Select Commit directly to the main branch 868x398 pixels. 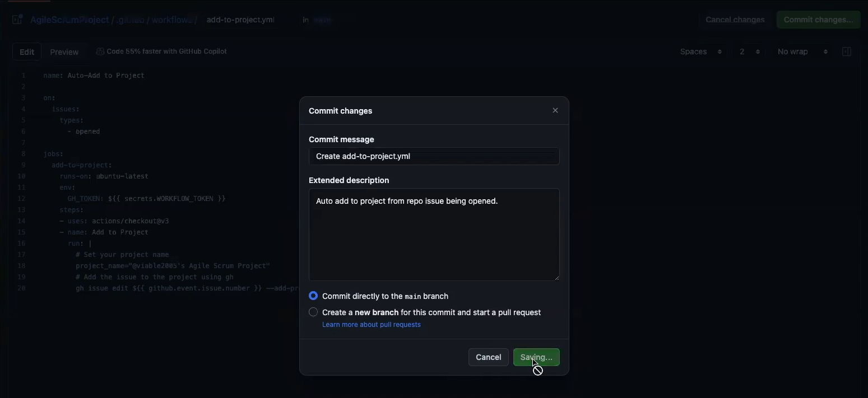tap(313, 296)
